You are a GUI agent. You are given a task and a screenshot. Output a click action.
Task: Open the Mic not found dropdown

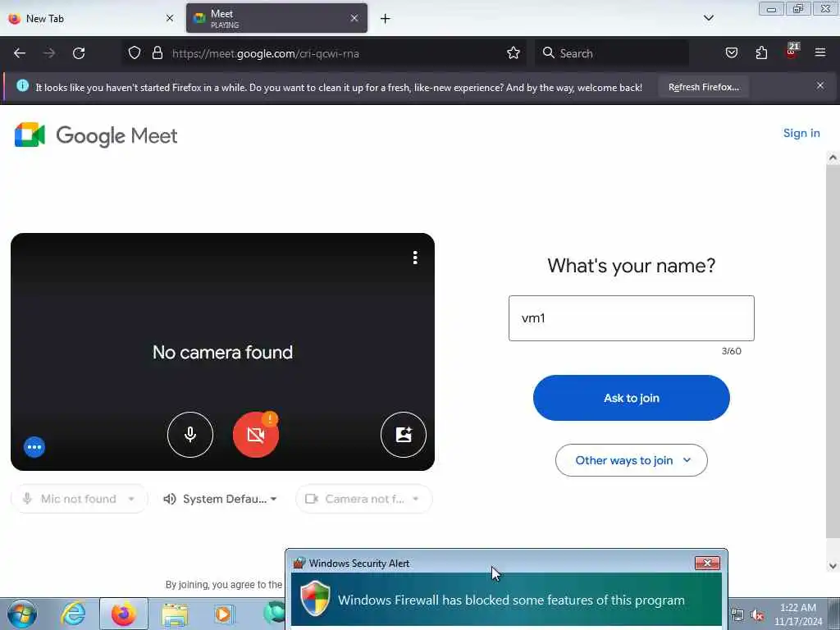point(80,499)
